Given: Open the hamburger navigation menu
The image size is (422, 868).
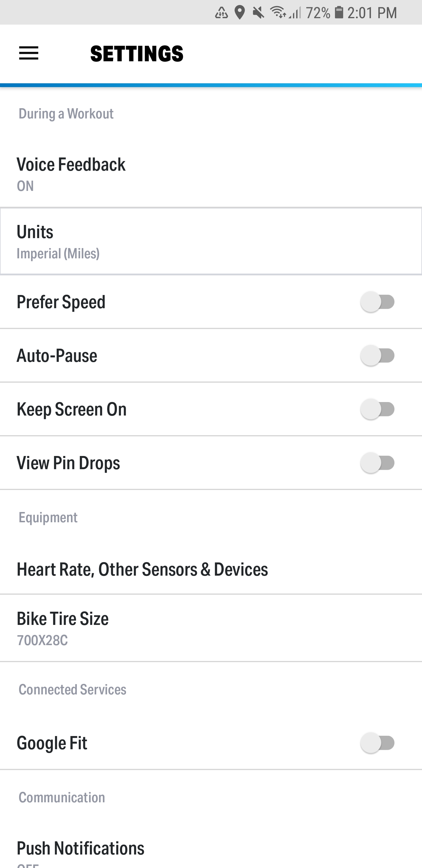Looking at the screenshot, I should coord(29,53).
